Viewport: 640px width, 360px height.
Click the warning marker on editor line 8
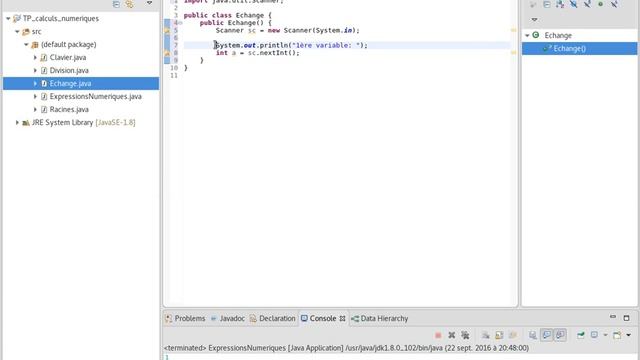pyautogui.click(x=167, y=53)
